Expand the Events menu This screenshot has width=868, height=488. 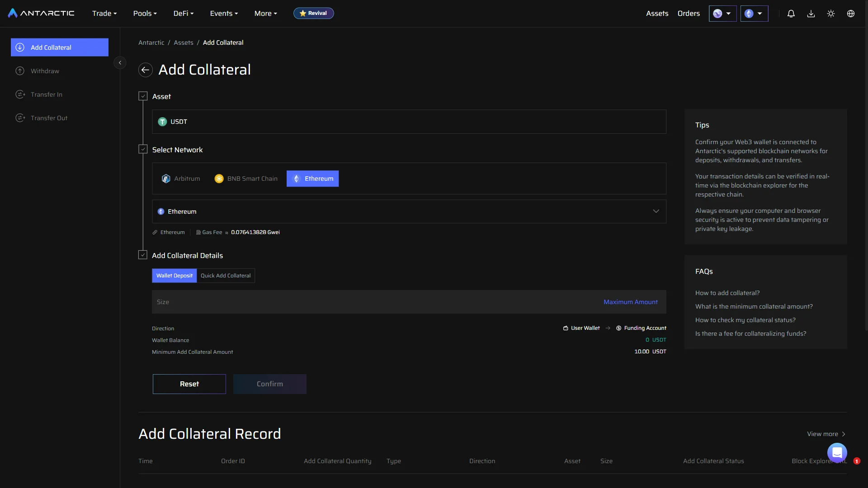pos(224,14)
